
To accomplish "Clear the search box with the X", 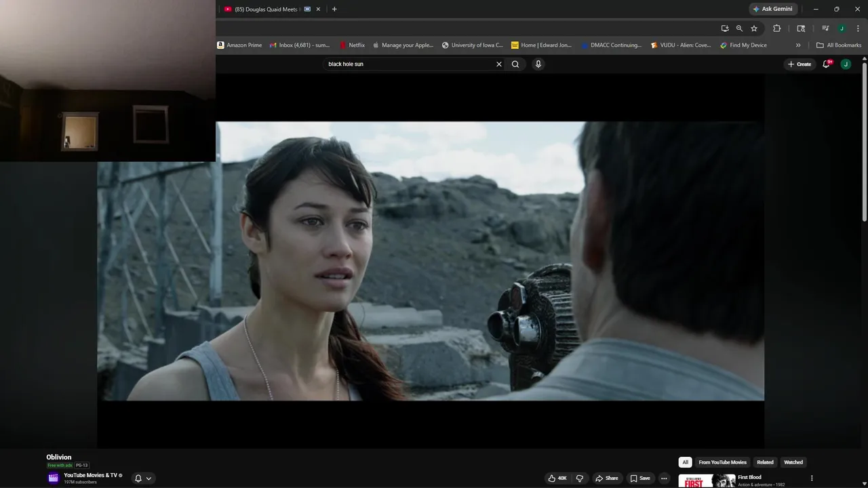I will (499, 64).
